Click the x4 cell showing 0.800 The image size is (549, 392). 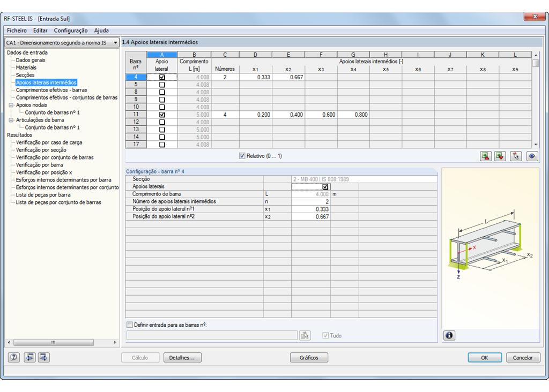coord(353,115)
